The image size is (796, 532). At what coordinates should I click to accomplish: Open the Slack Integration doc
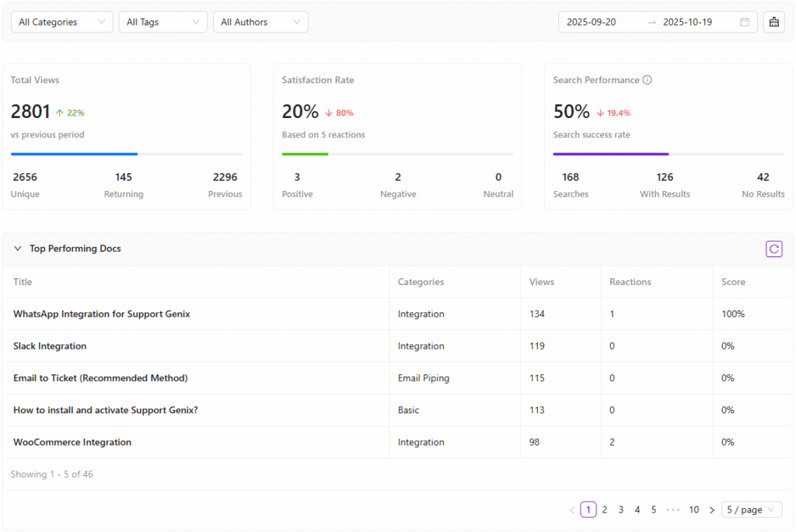[x=50, y=346]
